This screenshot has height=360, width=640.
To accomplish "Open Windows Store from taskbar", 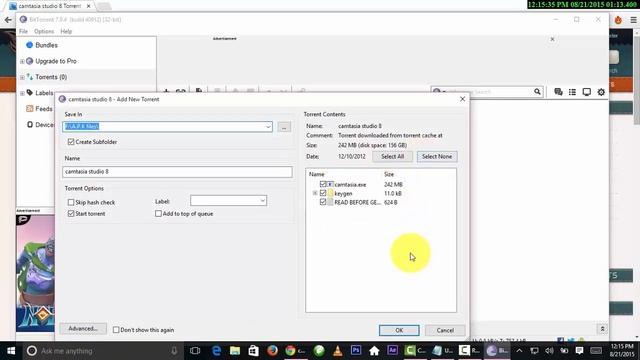I will (253, 351).
